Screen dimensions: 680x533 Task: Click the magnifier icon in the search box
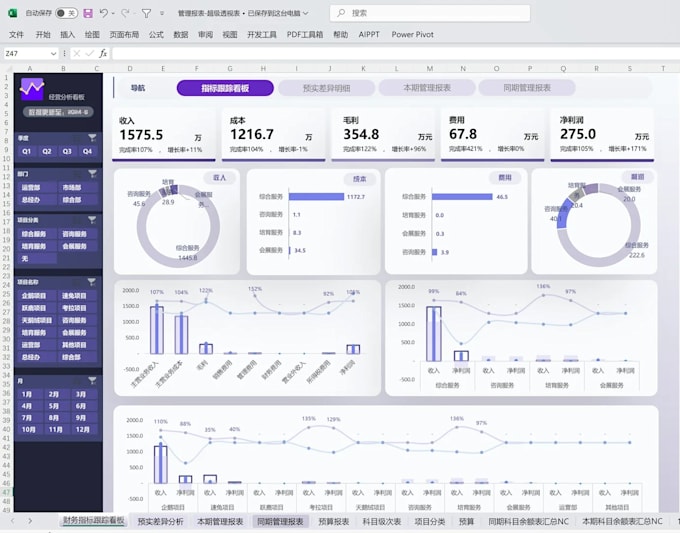(341, 13)
